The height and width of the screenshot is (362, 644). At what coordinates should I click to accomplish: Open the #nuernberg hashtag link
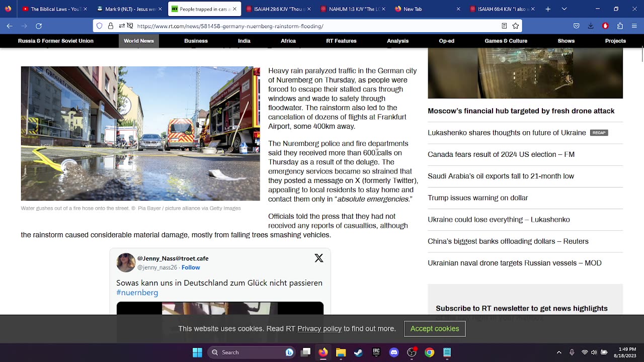point(137,293)
